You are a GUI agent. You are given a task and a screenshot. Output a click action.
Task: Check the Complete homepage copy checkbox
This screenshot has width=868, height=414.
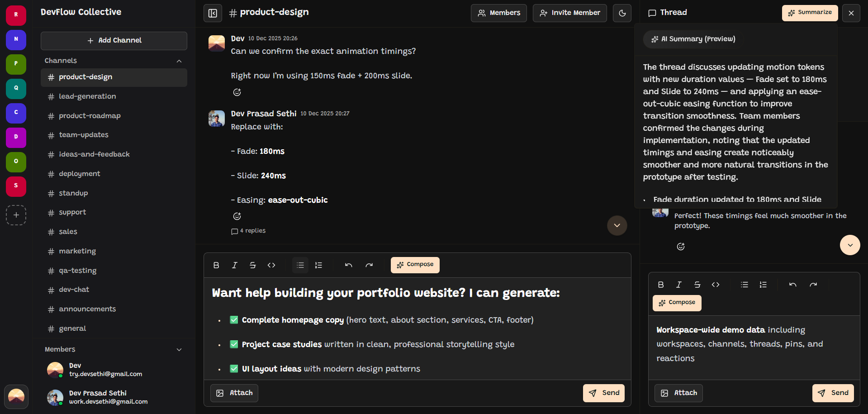coord(234,319)
